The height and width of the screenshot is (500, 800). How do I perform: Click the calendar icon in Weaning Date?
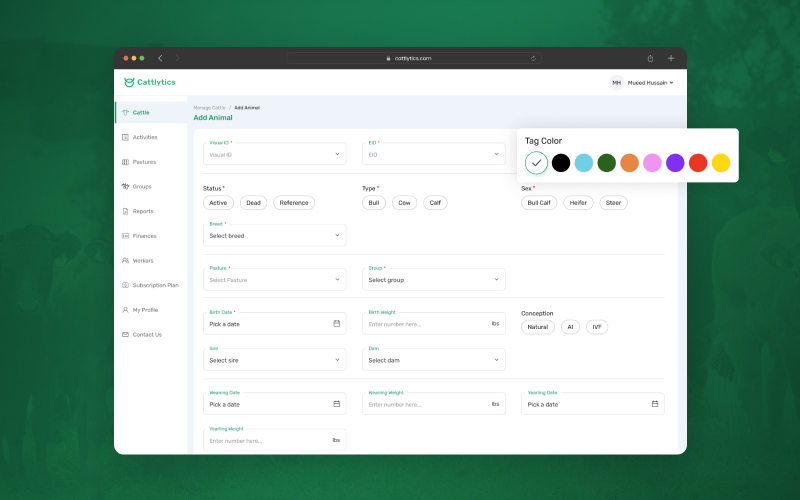[336, 404]
